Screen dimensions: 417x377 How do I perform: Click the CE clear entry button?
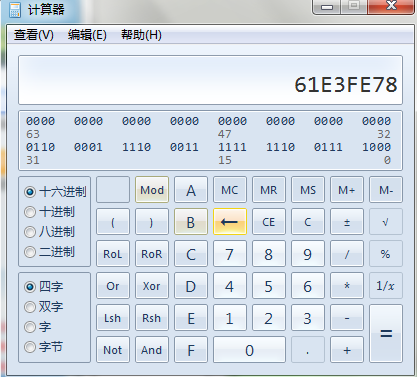(x=269, y=222)
